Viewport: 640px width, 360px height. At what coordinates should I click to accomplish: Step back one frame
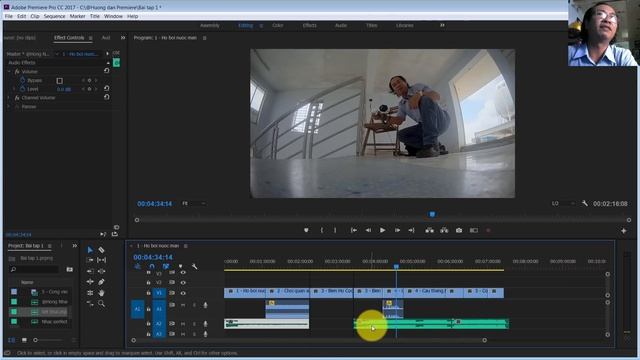coord(368,230)
